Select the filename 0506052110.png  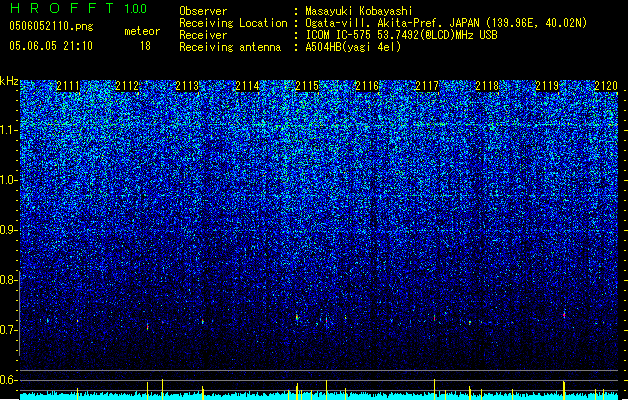(x=51, y=26)
